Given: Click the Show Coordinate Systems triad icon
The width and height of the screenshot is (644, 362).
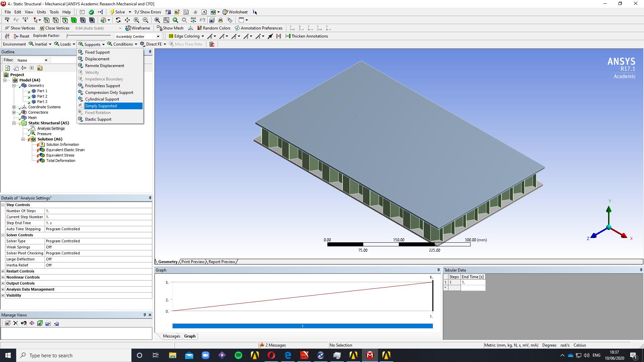Looking at the screenshot, I should [191, 28].
